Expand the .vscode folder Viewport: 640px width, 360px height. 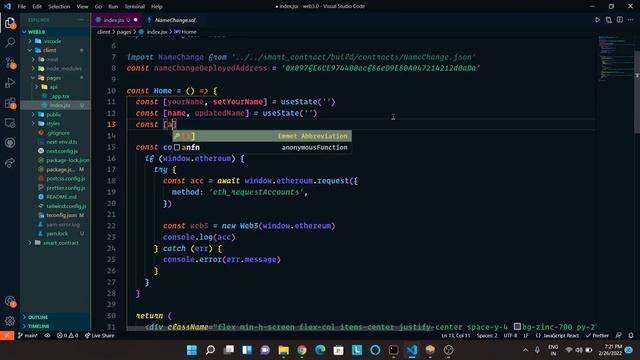(55, 41)
